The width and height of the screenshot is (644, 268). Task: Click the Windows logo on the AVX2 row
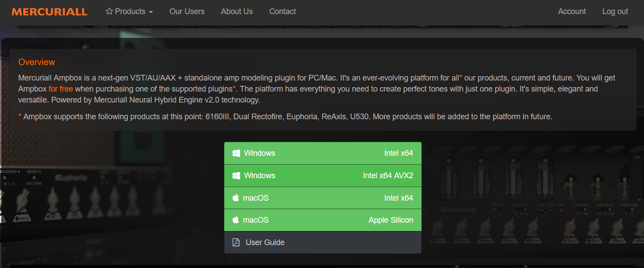pyautogui.click(x=236, y=176)
